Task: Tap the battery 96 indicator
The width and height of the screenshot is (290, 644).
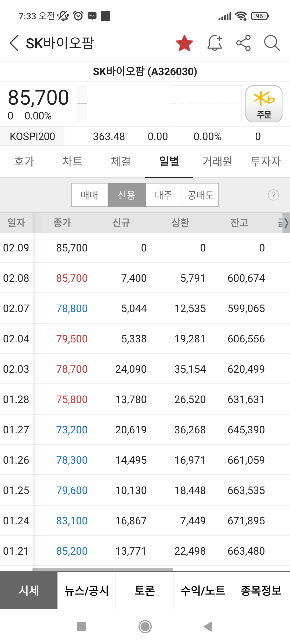Action: coord(260,16)
